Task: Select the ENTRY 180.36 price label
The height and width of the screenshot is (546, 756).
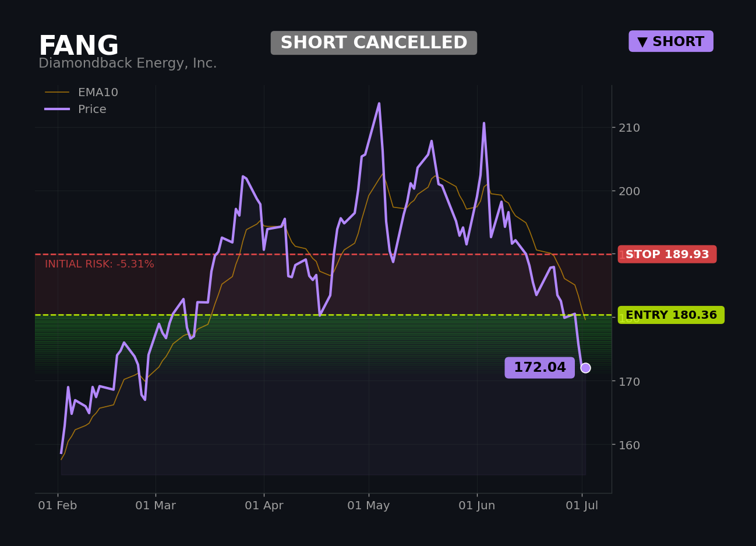Action: (671, 315)
